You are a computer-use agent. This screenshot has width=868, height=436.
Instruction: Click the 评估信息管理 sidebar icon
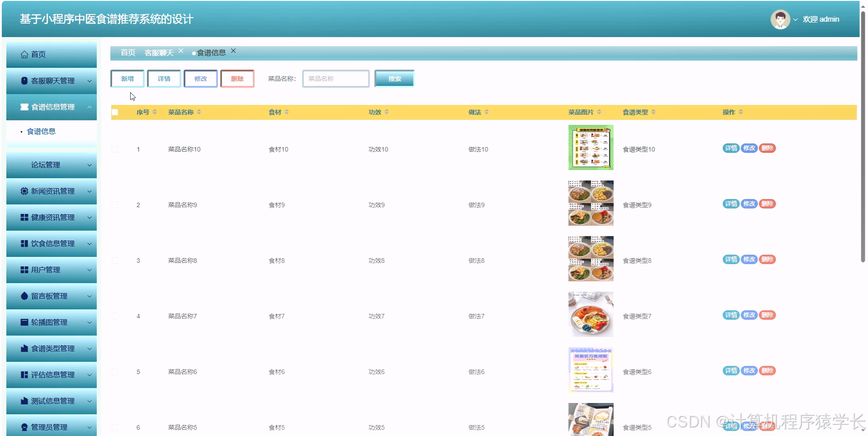tap(24, 374)
